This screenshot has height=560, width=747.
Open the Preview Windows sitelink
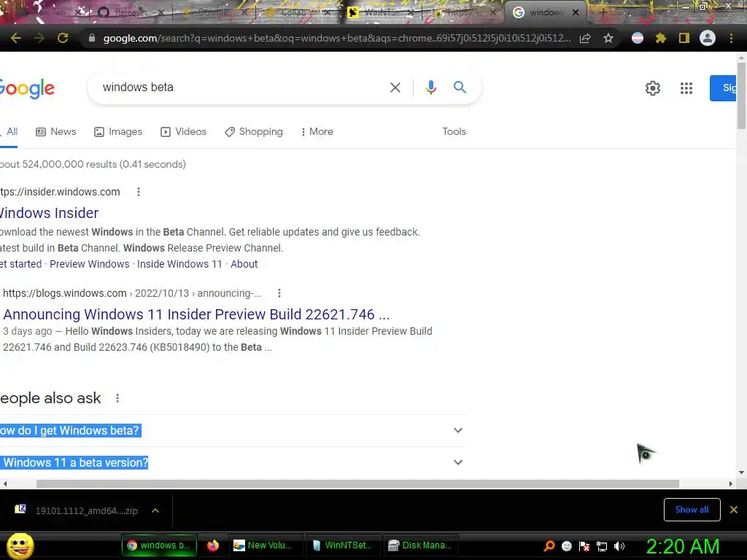(x=90, y=264)
